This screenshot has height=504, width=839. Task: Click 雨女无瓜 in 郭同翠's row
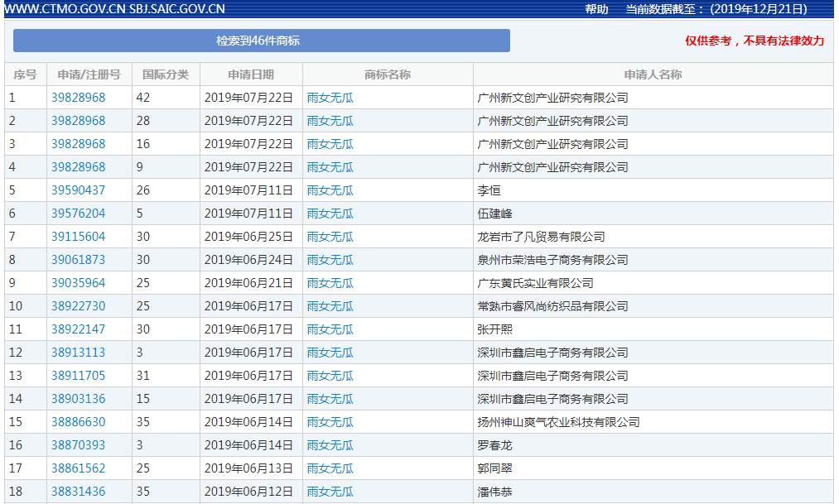[x=329, y=468]
